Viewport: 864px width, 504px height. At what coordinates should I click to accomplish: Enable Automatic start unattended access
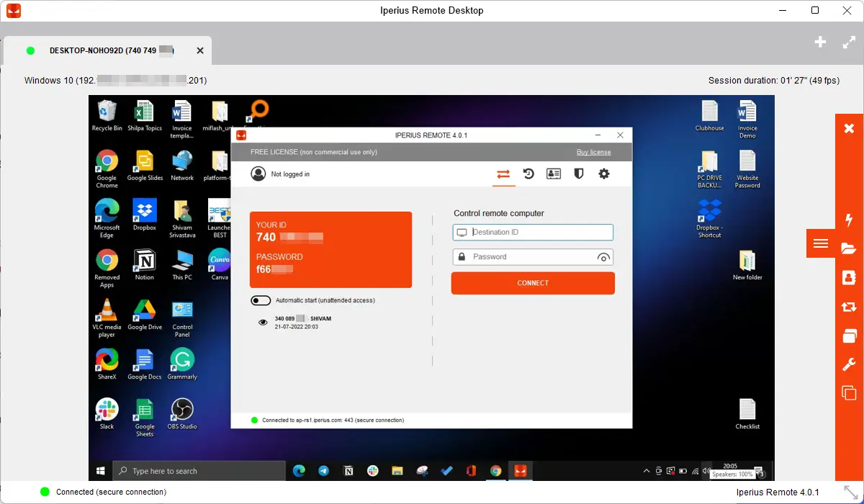click(x=261, y=300)
